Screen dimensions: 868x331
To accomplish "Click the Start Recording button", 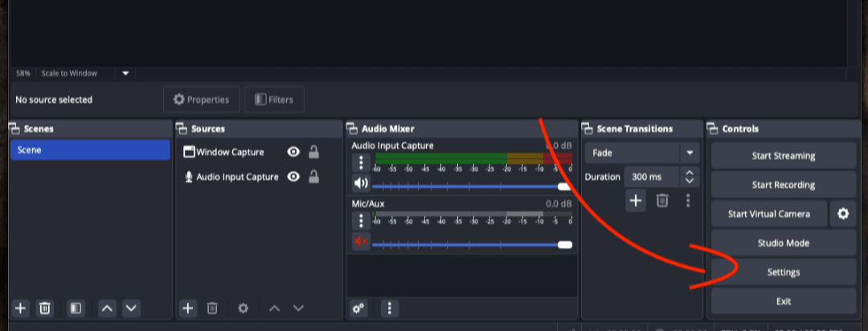I will point(783,185).
